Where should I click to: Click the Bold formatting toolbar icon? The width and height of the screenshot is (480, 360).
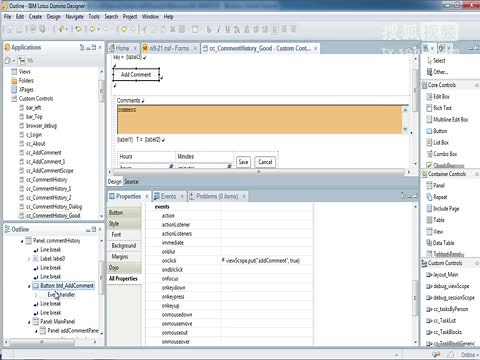click(209, 29)
